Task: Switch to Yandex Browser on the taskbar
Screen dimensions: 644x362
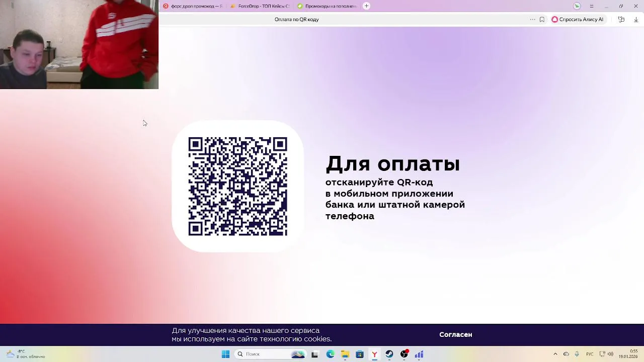Action: pos(374,354)
